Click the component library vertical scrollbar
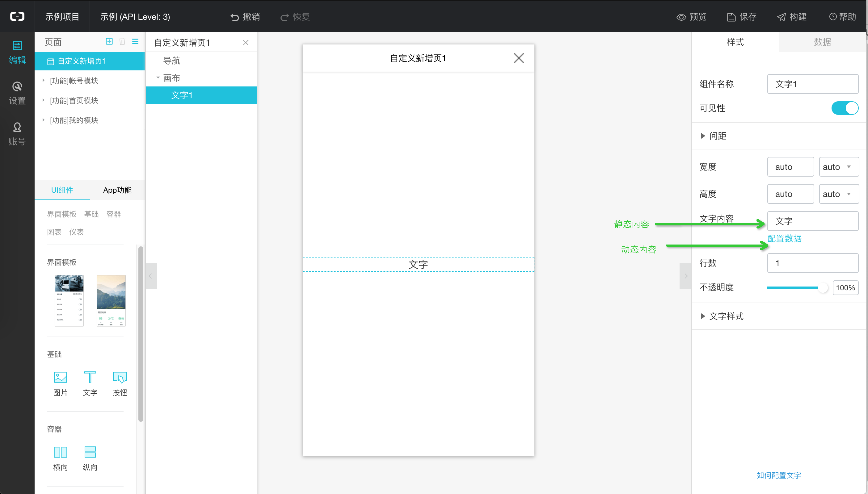This screenshot has height=494, width=868. coord(141,334)
